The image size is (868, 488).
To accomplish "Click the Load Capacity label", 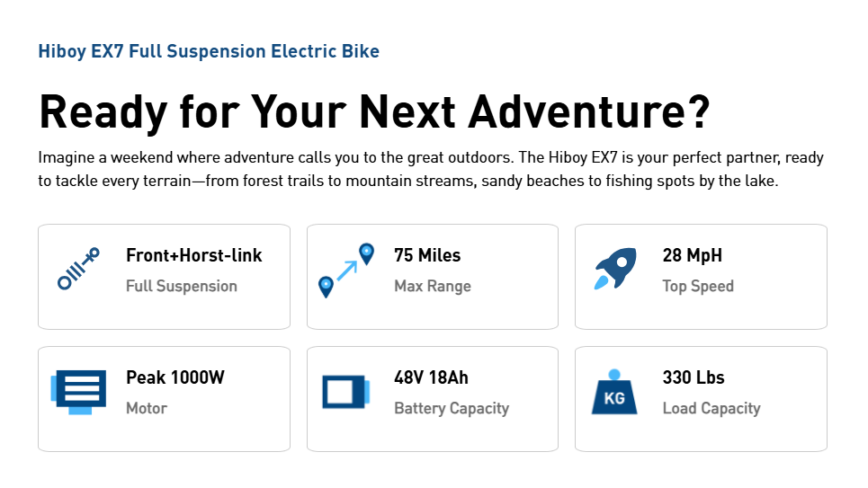I will tap(711, 408).
